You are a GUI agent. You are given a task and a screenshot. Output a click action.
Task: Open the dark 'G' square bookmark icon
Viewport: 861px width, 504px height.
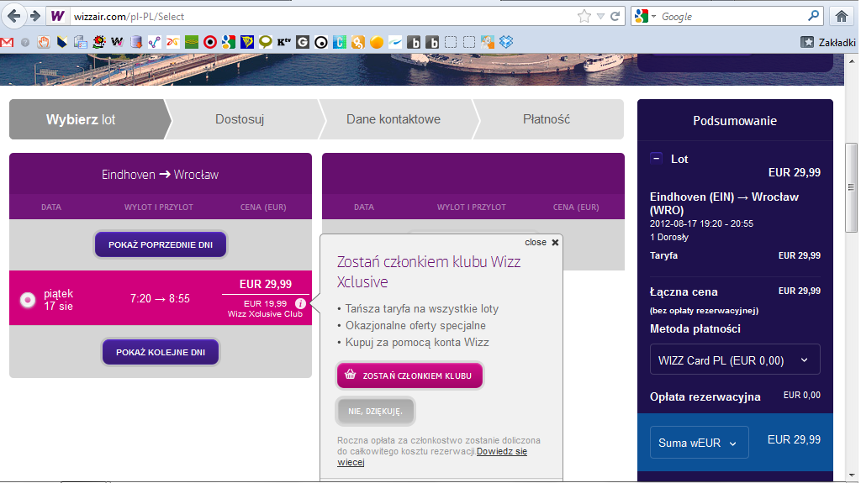[x=303, y=42]
